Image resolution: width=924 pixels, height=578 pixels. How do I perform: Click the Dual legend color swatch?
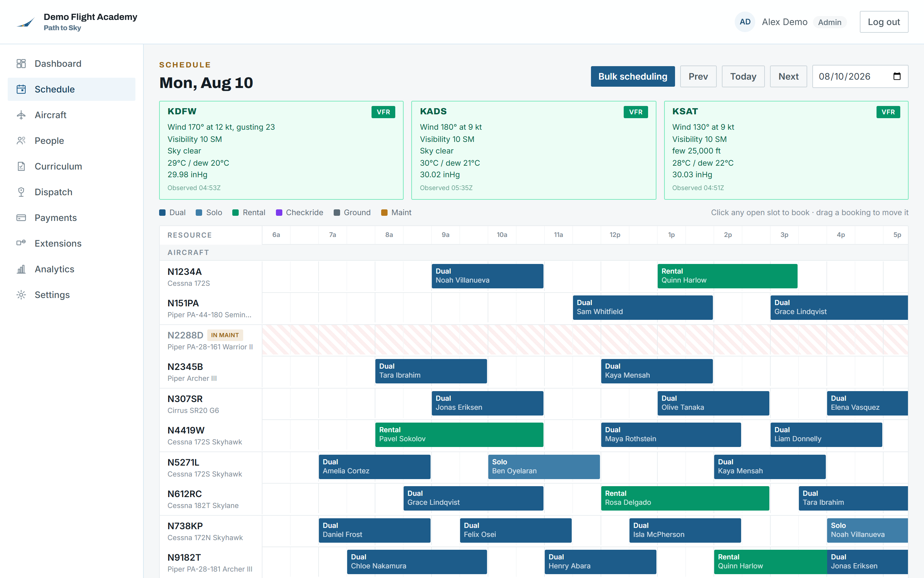[x=162, y=213]
